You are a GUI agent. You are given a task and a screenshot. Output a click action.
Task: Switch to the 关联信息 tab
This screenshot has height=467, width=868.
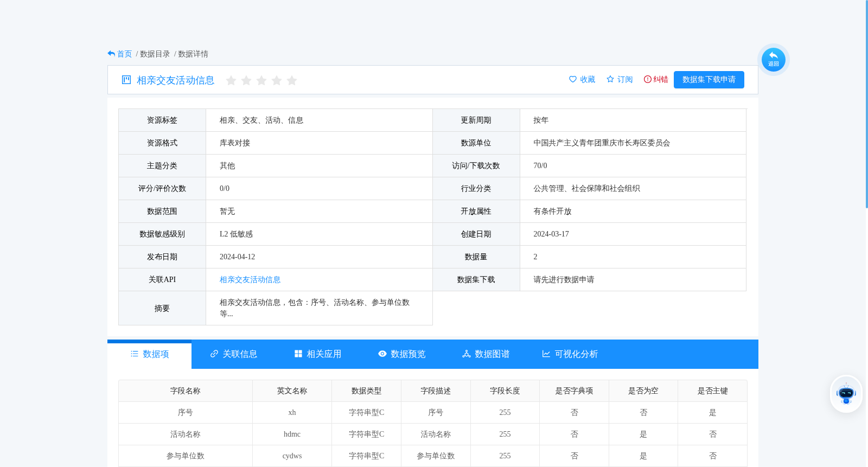point(234,354)
